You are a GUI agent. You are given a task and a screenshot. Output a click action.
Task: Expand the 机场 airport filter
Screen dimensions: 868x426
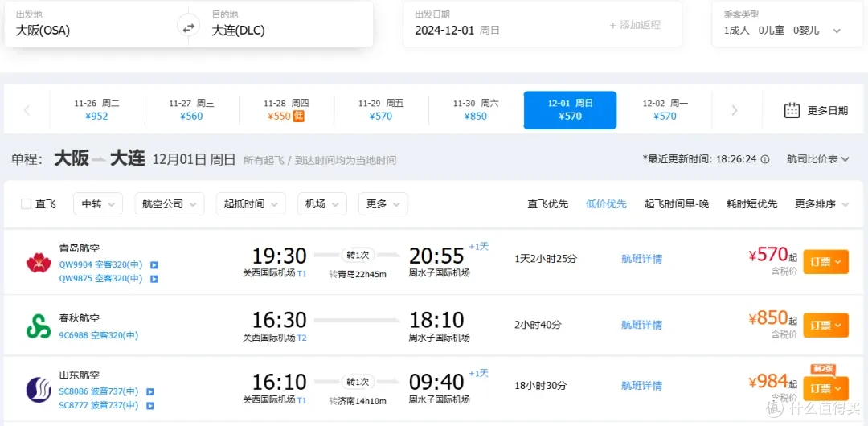[322, 204]
